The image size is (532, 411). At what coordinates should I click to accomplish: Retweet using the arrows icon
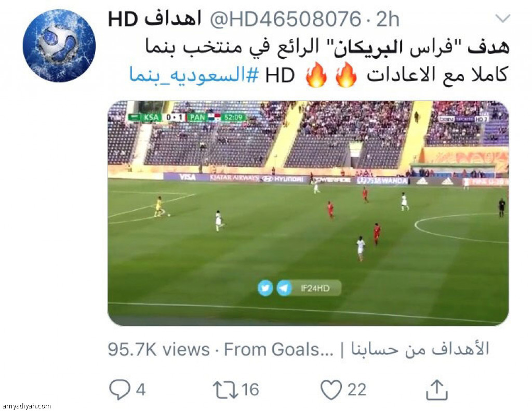225,390
